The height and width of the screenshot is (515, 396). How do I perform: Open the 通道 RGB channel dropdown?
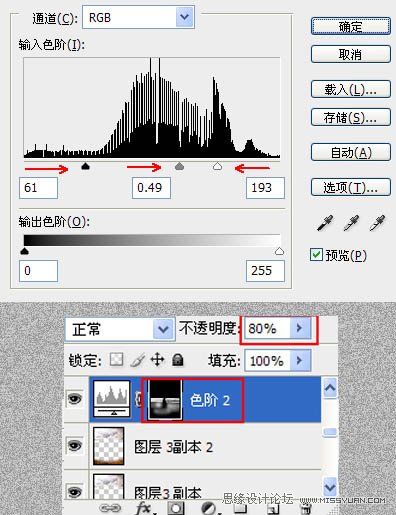[184, 17]
